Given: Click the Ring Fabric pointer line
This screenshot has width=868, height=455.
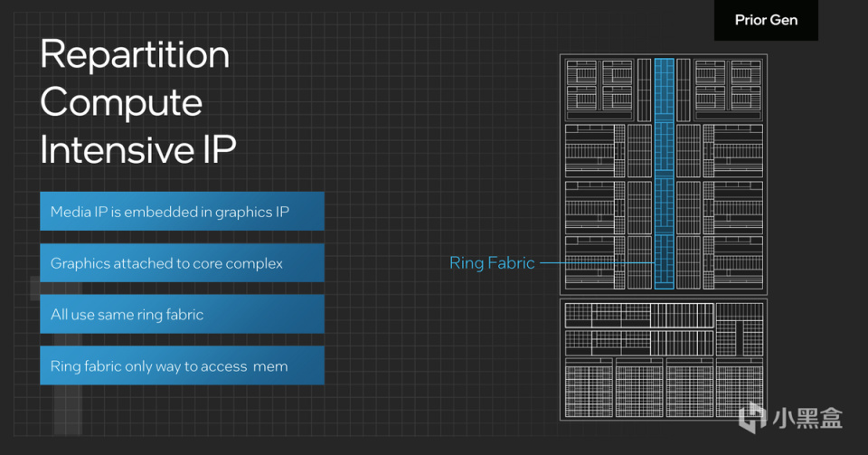Looking at the screenshot, I should 598,263.
